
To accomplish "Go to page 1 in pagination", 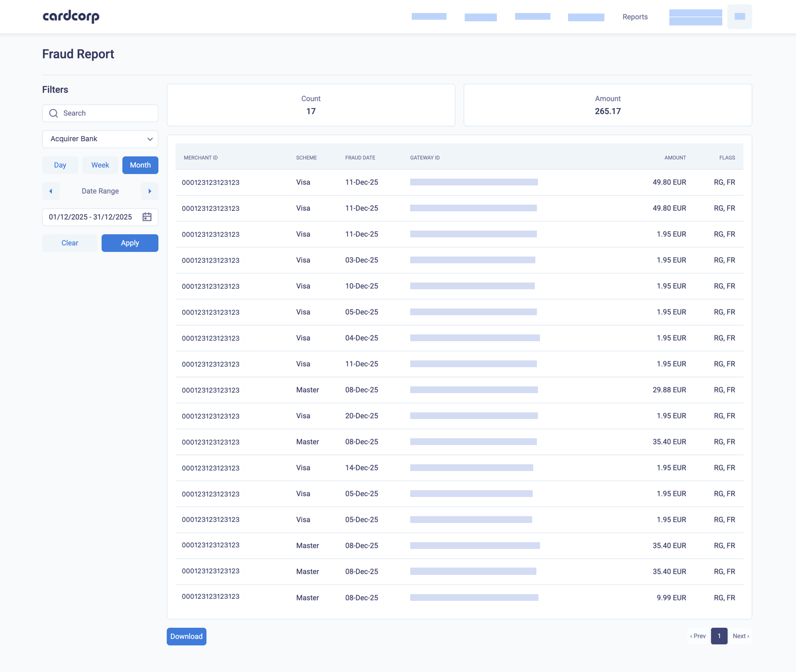I will click(x=719, y=636).
